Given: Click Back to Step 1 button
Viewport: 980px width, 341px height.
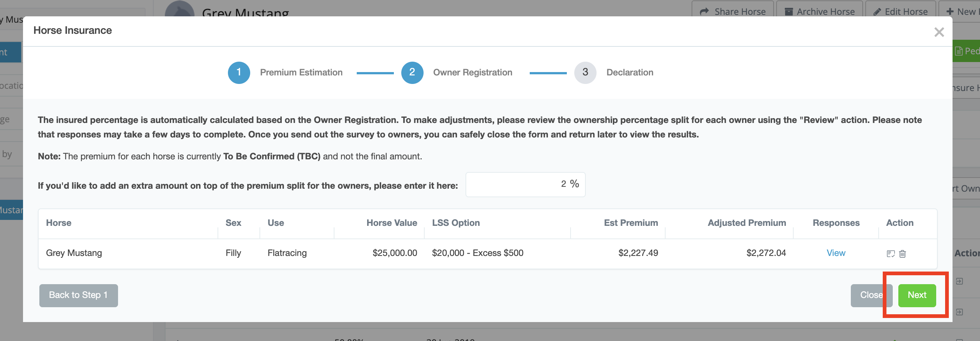Looking at the screenshot, I should coord(78,295).
